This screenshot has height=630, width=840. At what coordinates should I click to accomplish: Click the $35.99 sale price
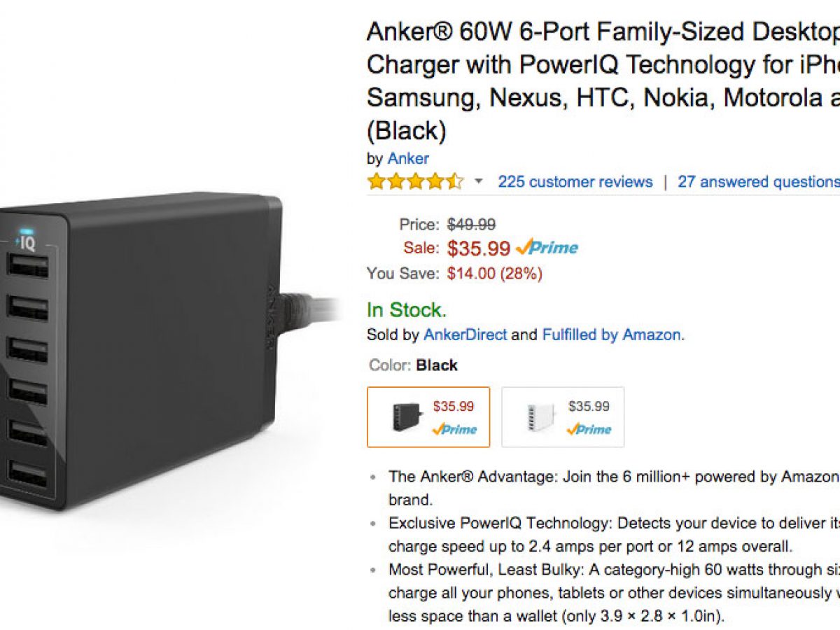click(479, 248)
